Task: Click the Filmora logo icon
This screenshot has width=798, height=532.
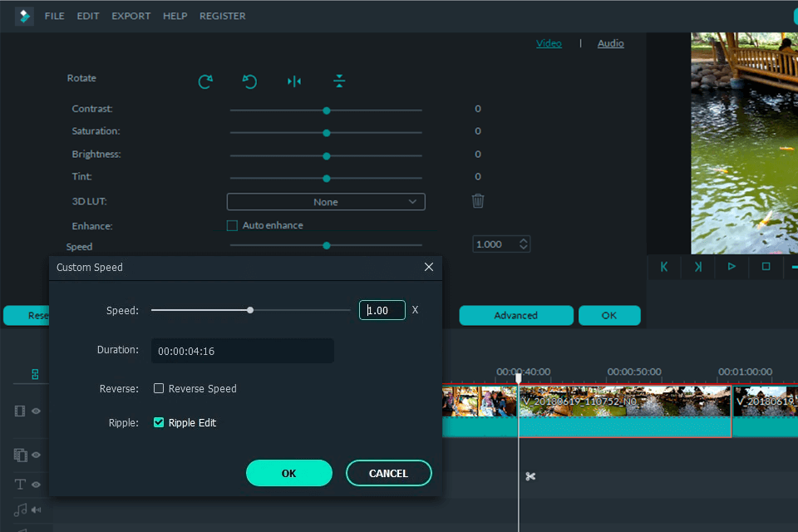Action: pos(24,17)
